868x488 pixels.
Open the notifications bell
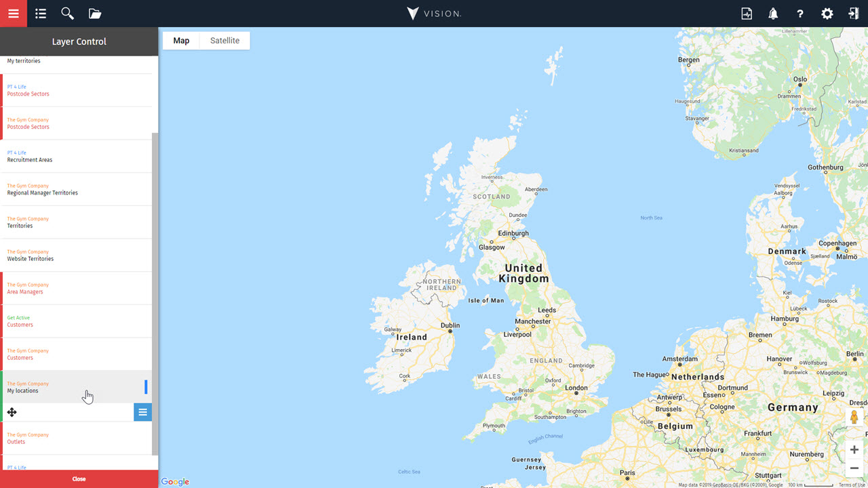click(x=773, y=14)
